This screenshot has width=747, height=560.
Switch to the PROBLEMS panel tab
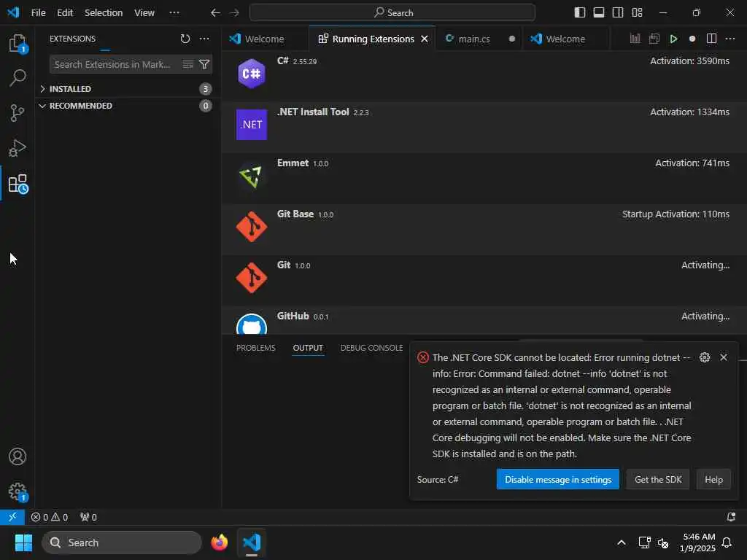(256, 348)
